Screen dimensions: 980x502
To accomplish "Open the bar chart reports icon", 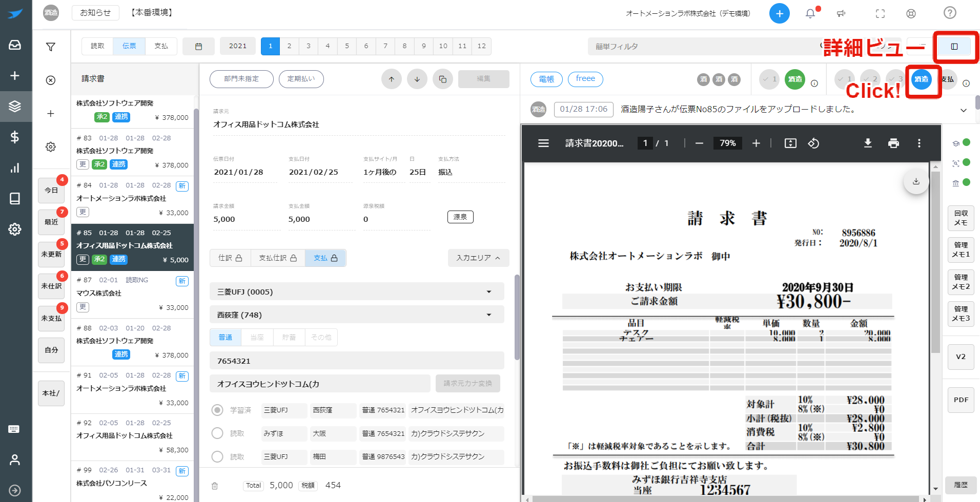I will coord(15,168).
